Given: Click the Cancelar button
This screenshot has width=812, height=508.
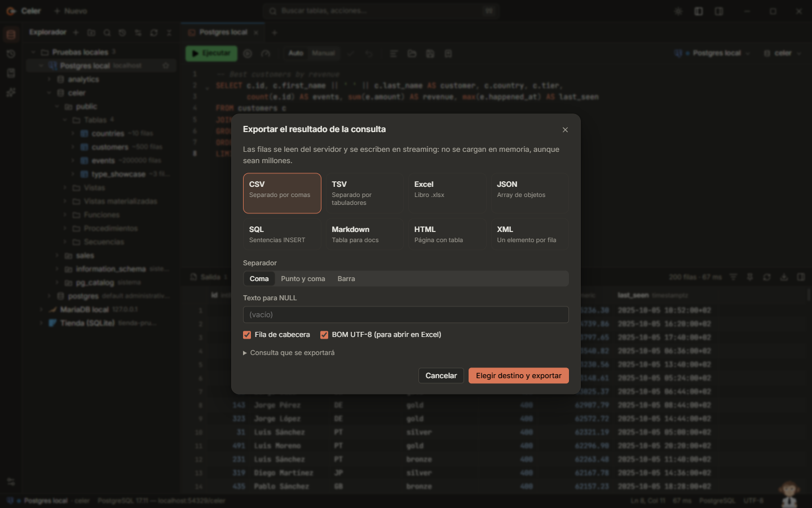Looking at the screenshot, I should click(441, 376).
